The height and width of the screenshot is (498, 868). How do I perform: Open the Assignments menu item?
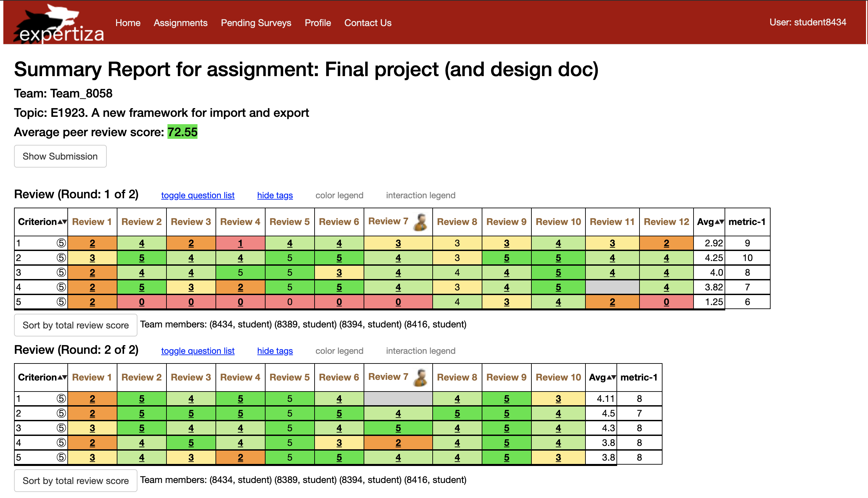[180, 23]
